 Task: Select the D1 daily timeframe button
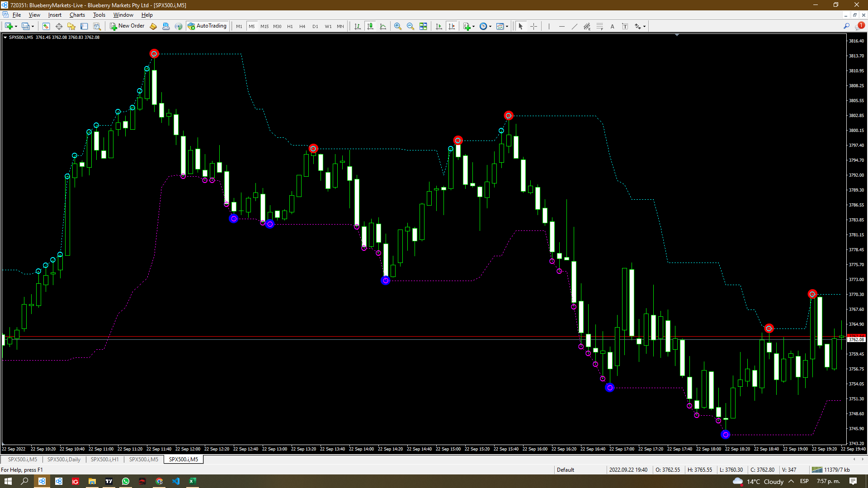[x=315, y=26]
